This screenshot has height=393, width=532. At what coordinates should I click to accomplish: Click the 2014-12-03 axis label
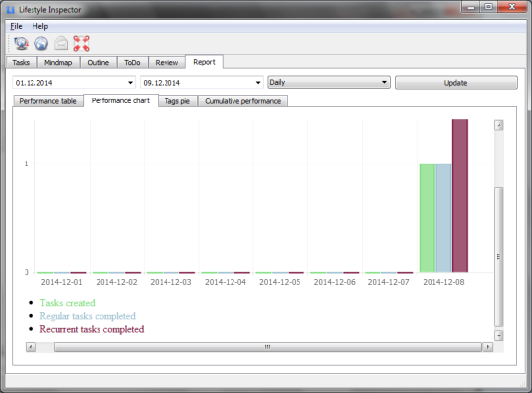click(x=171, y=282)
